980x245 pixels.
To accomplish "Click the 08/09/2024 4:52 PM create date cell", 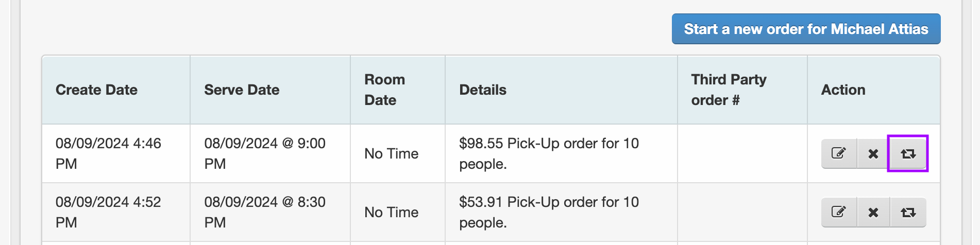I will tap(108, 212).
